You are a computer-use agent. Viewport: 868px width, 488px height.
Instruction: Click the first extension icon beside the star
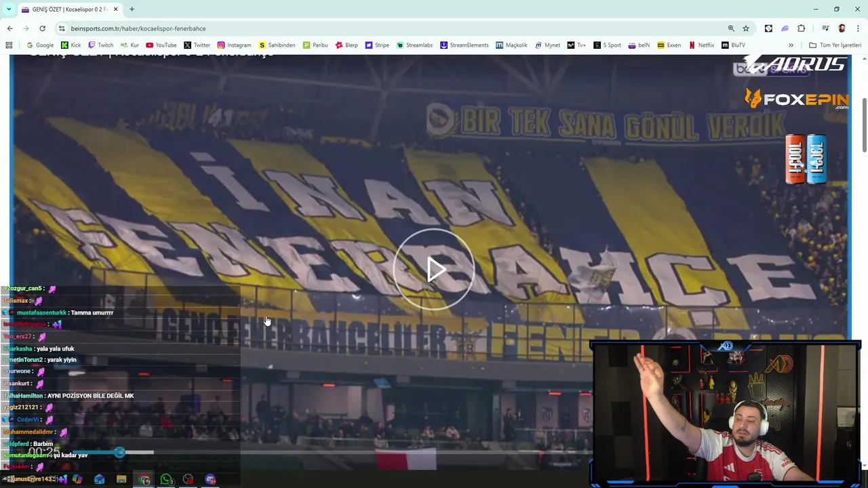[768, 28]
